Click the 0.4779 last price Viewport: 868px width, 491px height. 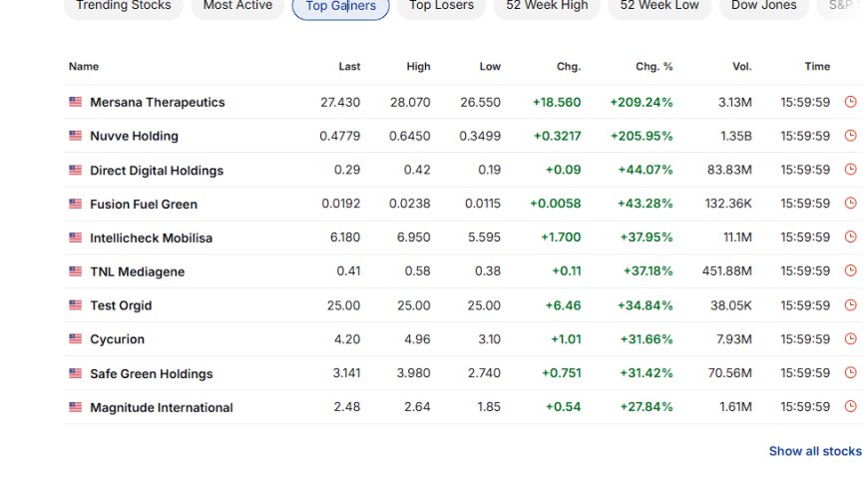tap(340, 136)
